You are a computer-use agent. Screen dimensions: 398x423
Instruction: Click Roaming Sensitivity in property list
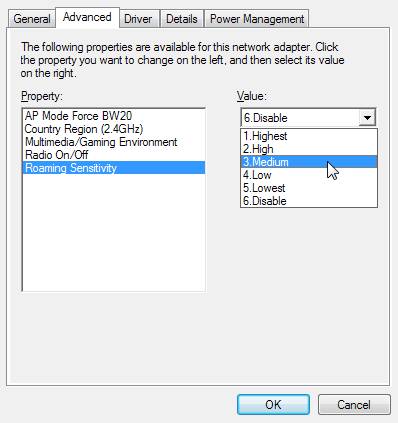click(114, 168)
